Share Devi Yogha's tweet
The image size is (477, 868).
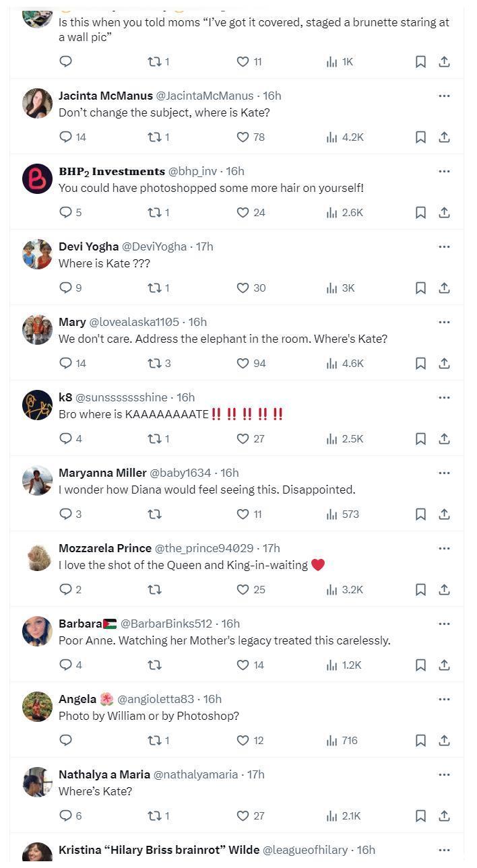pyautogui.click(x=445, y=288)
